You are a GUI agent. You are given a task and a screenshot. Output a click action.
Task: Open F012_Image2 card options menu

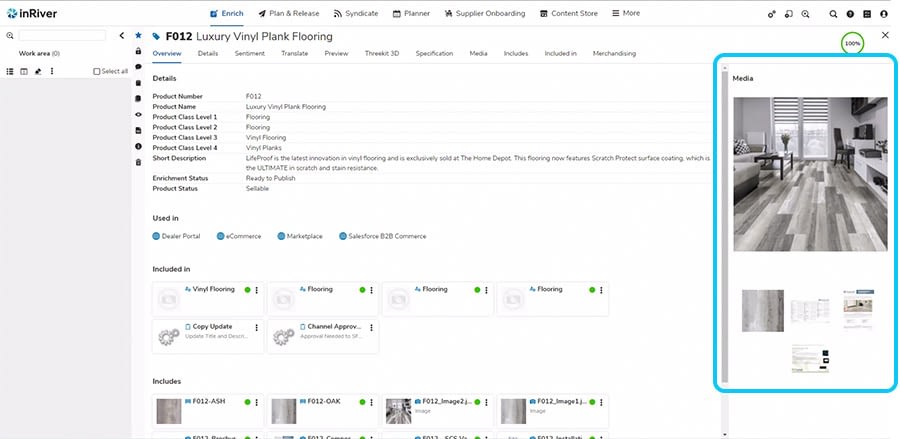click(x=486, y=402)
